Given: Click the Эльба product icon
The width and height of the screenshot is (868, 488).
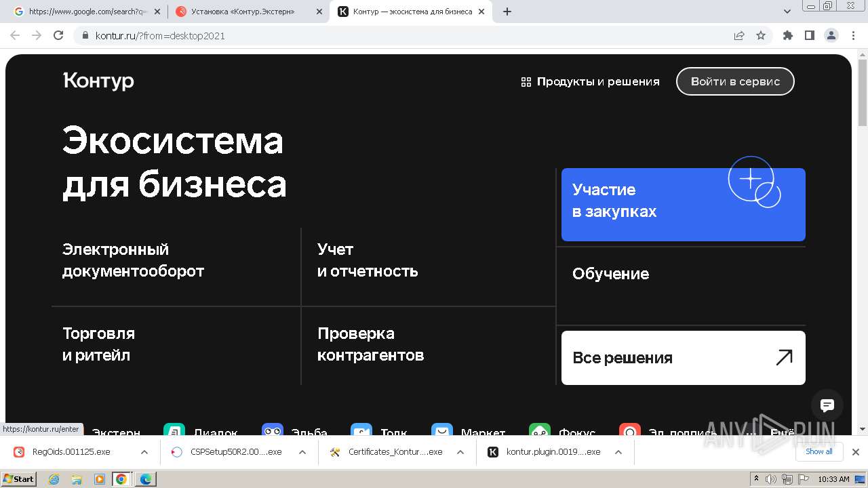Looking at the screenshot, I should click(273, 431).
